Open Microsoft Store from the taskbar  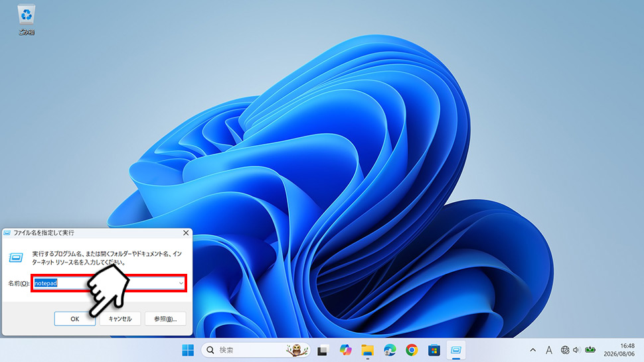coord(434,350)
